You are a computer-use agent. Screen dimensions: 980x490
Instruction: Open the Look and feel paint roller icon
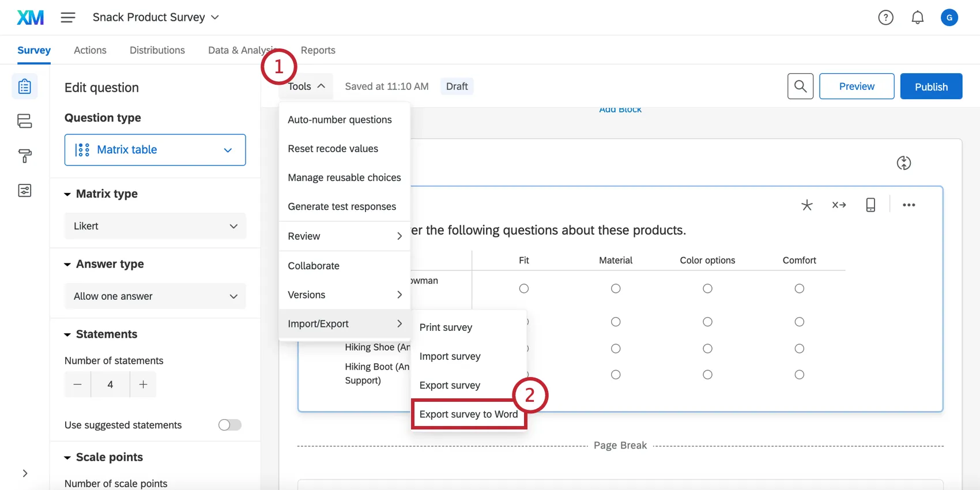point(25,156)
